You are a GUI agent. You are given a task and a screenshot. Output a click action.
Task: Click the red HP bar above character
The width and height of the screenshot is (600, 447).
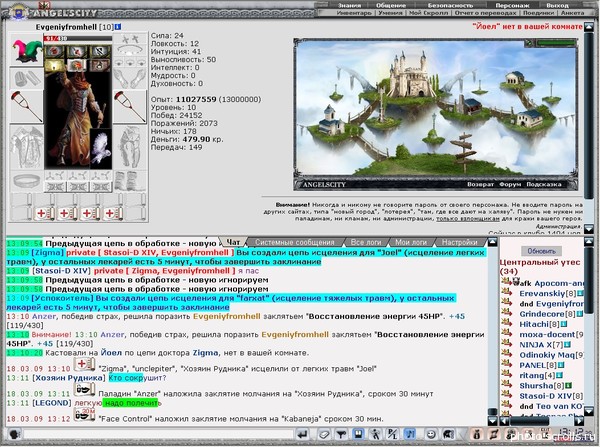point(78,38)
